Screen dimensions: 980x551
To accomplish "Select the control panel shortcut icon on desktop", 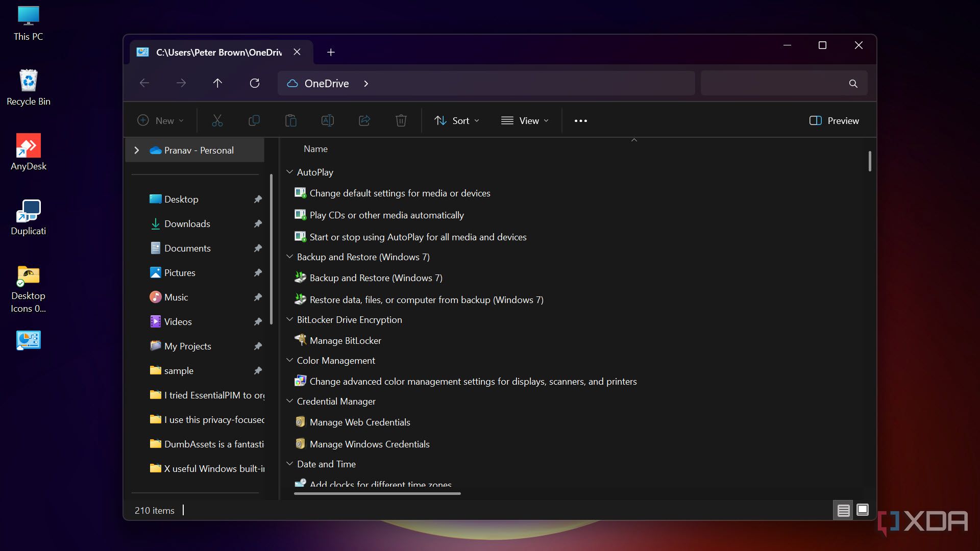I will (29, 340).
